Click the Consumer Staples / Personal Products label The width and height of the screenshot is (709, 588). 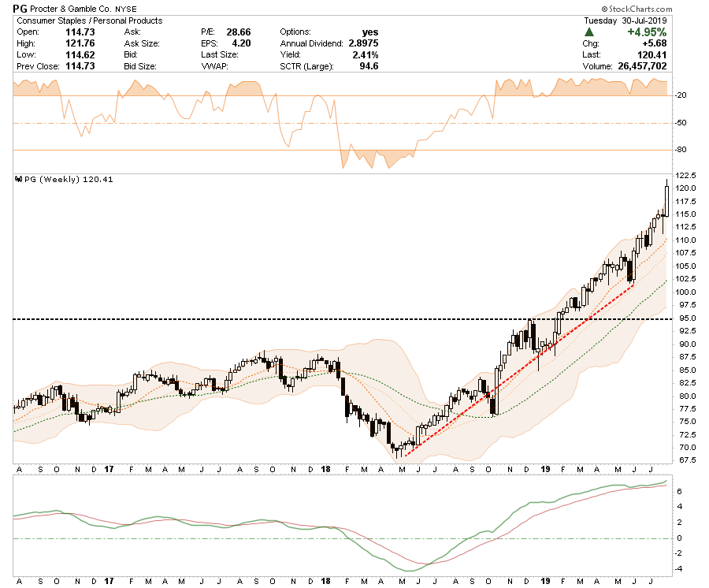(90, 20)
